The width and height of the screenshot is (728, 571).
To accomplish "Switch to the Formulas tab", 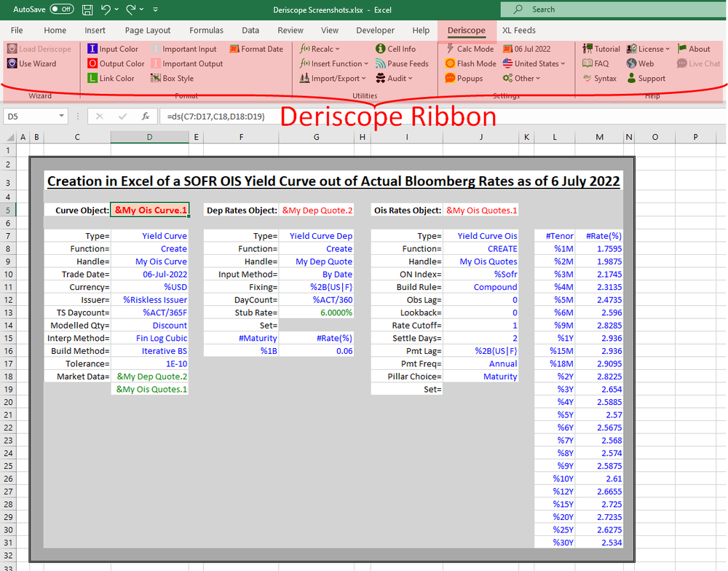I will pos(206,30).
